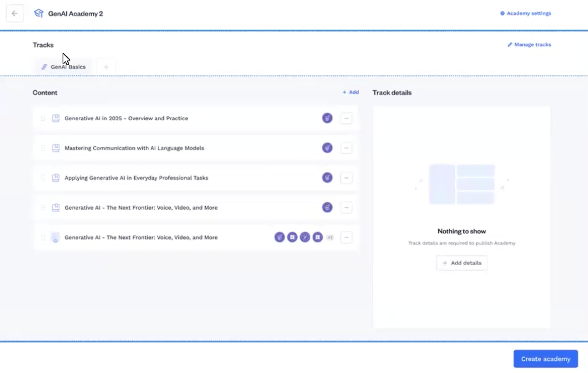Click the +1 overflow badge on last item
This screenshot has height=373, width=588.
click(x=330, y=237)
